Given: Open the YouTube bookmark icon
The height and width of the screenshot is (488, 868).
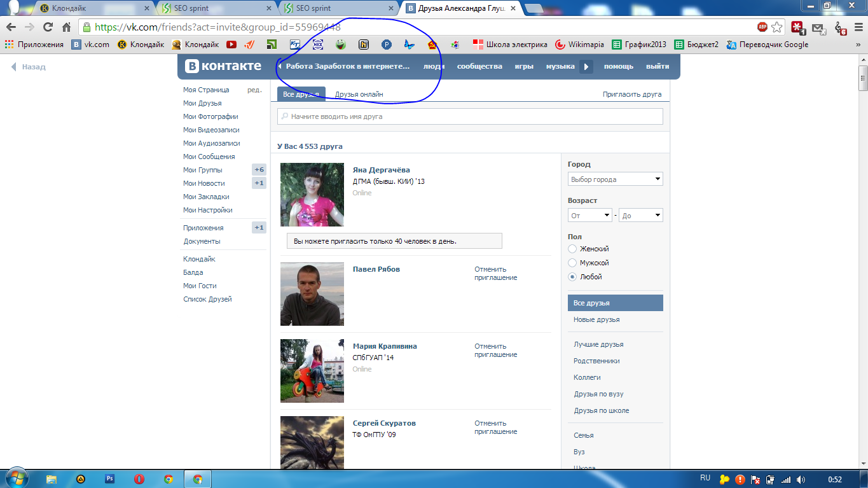Looking at the screenshot, I should click(231, 45).
